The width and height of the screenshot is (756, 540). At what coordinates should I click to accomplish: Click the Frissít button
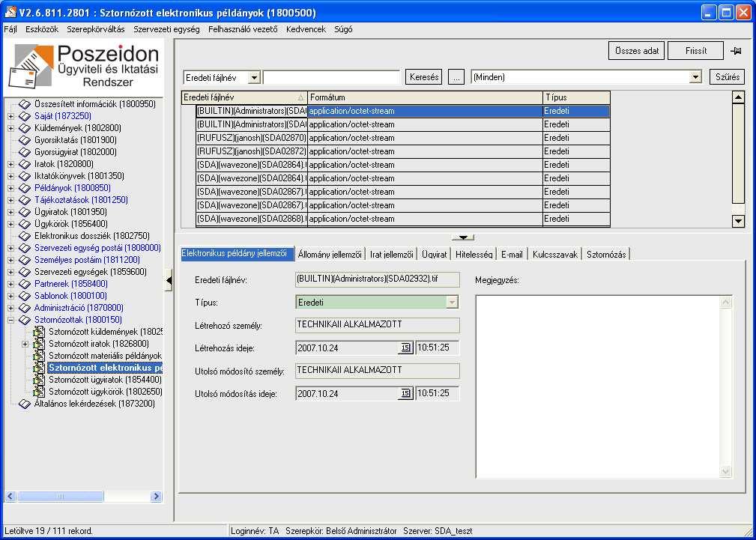coord(696,51)
